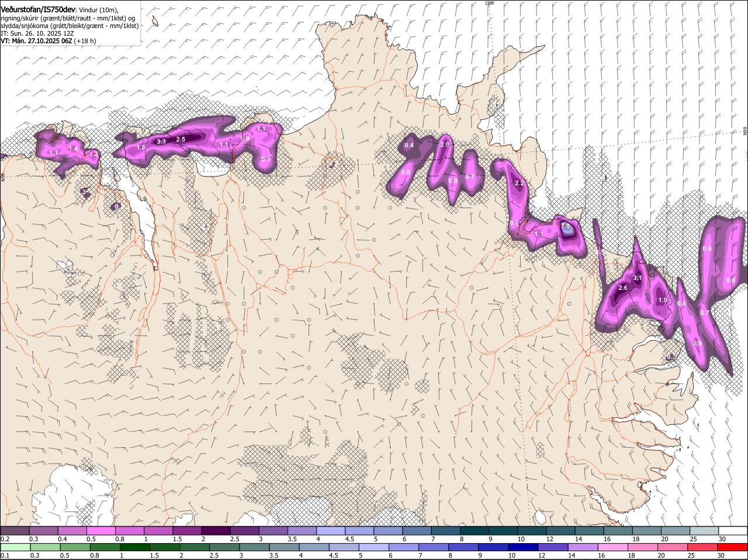Select the green scale swatch starting at 0.5
748x560 pixels.
[75, 547]
